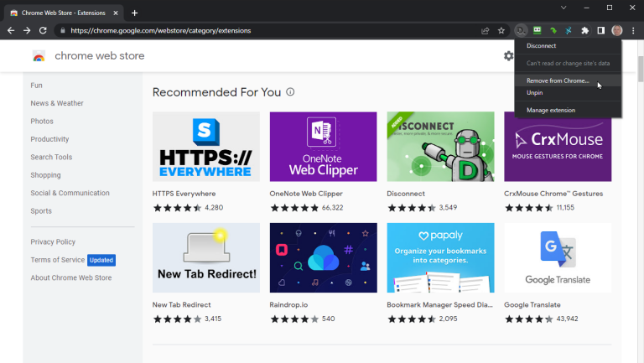Open Chrome three-dot menu
Screen dimensions: 644x363
pyautogui.click(x=633, y=30)
